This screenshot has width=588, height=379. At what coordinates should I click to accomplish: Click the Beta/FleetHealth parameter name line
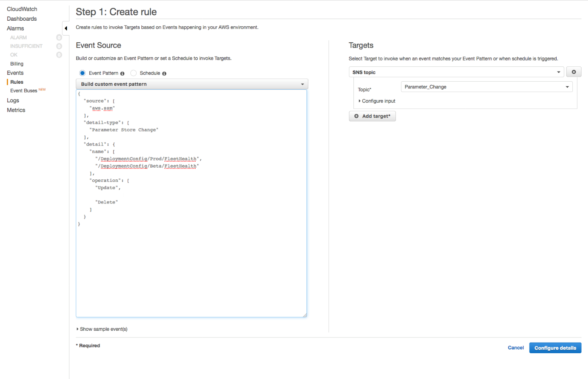coord(147,166)
